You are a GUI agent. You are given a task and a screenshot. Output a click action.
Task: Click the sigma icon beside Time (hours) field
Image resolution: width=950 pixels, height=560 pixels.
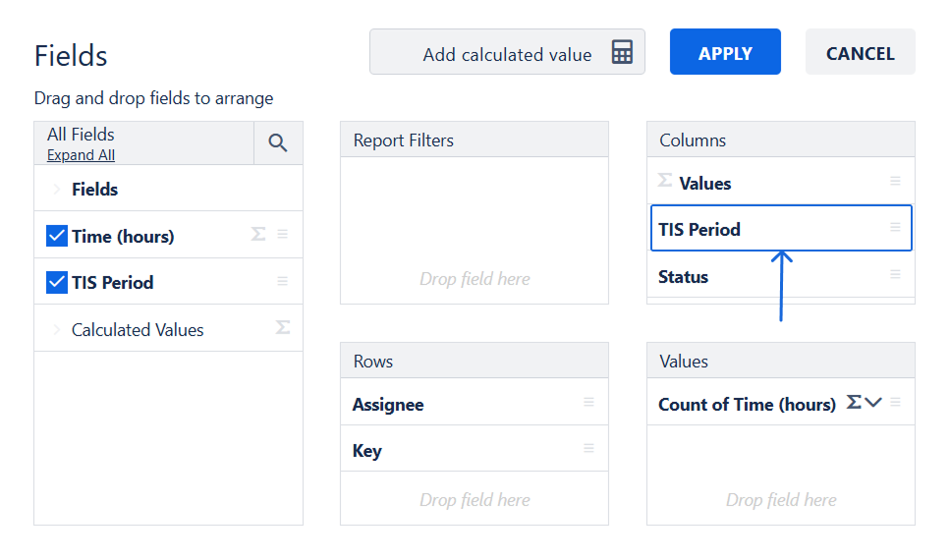pyautogui.click(x=258, y=234)
